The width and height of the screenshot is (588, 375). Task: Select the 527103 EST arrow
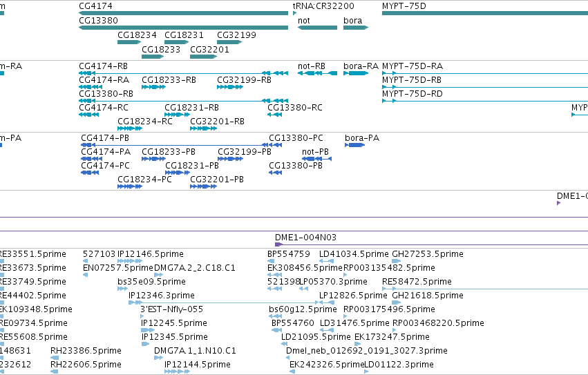85,261
